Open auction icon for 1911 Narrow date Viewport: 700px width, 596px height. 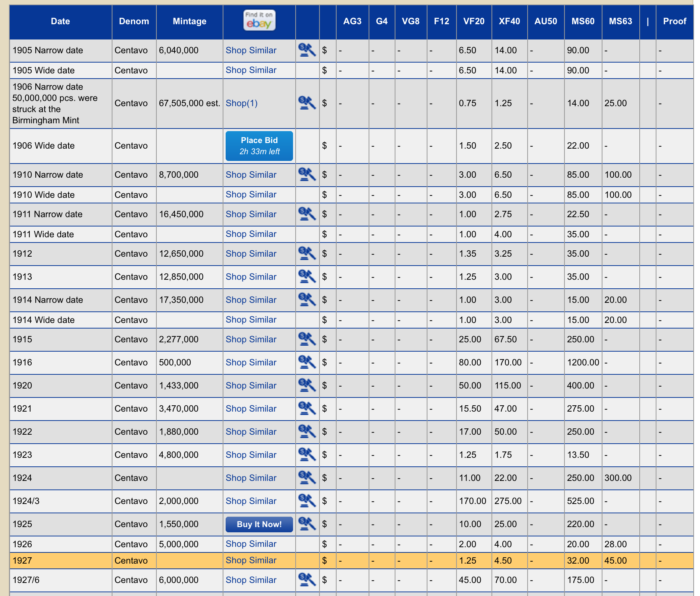click(x=307, y=214)
